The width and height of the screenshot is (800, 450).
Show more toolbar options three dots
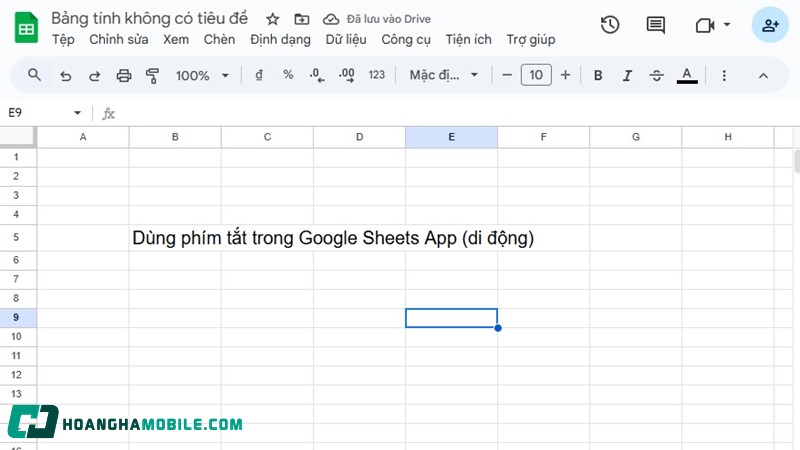click(724, 76)
